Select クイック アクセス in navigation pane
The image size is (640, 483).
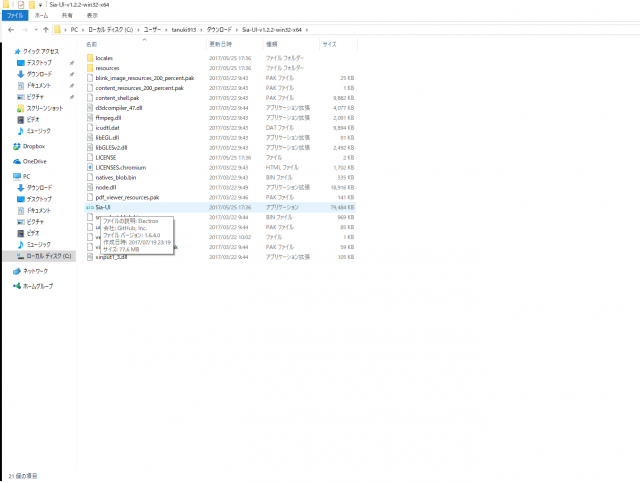click(40, 51)
